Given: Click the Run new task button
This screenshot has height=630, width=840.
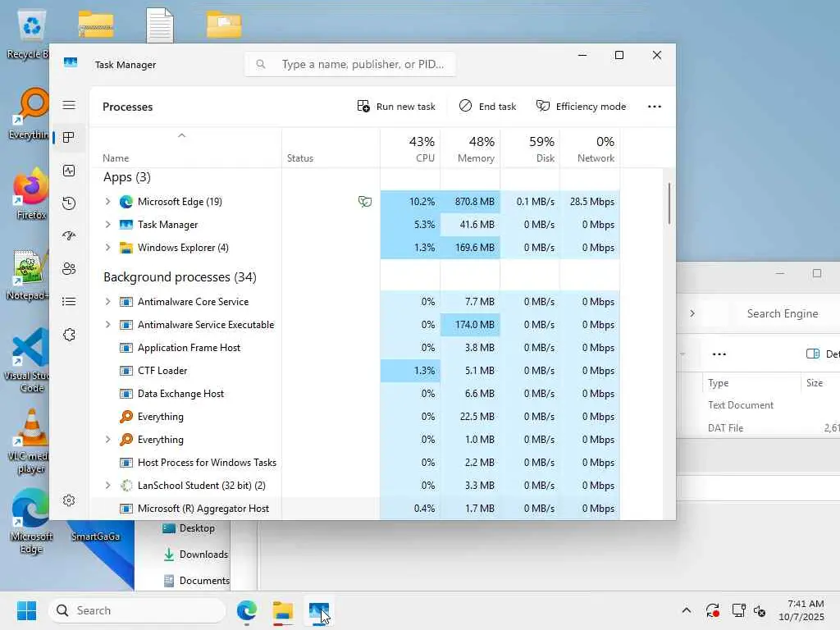Looking at the screenshot, I should coord(396,106).
